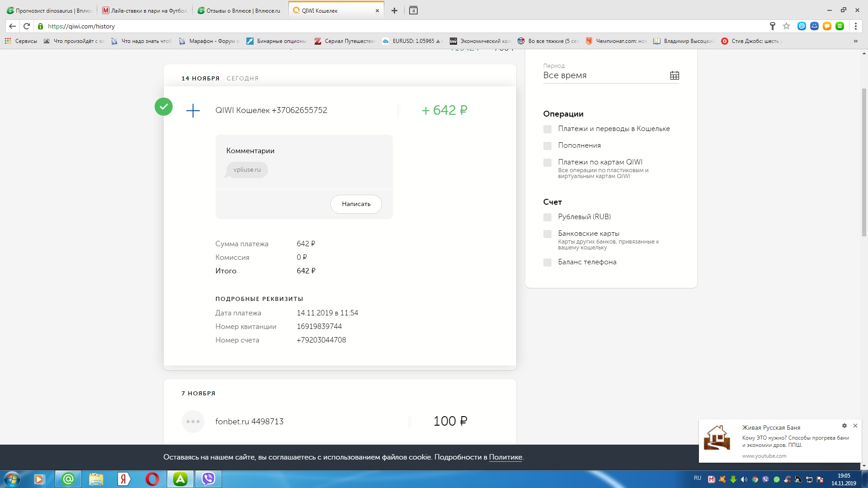Click the RU language indicator

[x=698, y=478]
